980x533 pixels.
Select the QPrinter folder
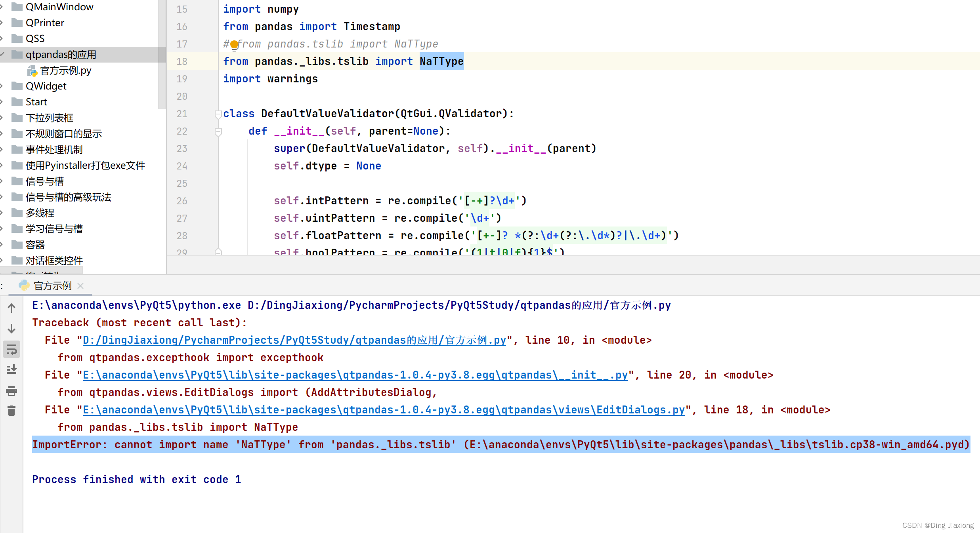coord(38,23)
